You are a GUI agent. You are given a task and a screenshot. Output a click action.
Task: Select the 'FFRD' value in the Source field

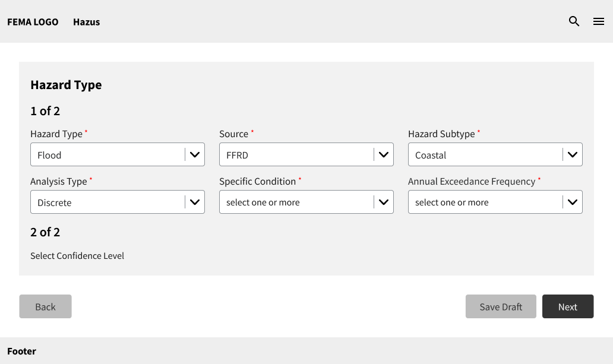point(237,155)
